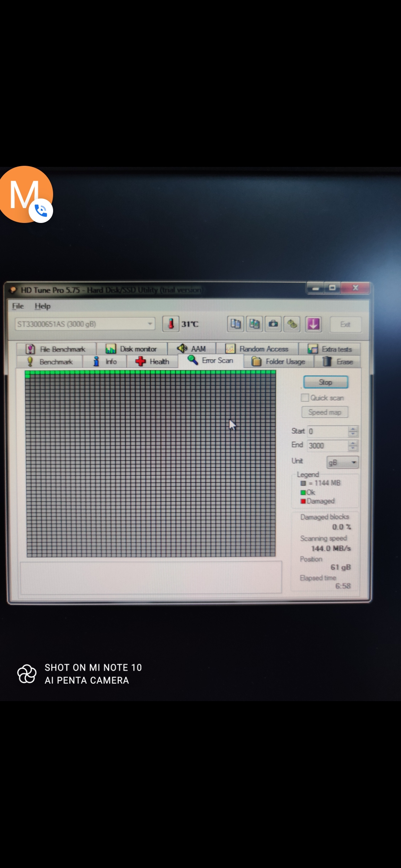Viewport: 401px width, 868px height.
Task: Increase End value with up arrow
Action: point(353,443)
